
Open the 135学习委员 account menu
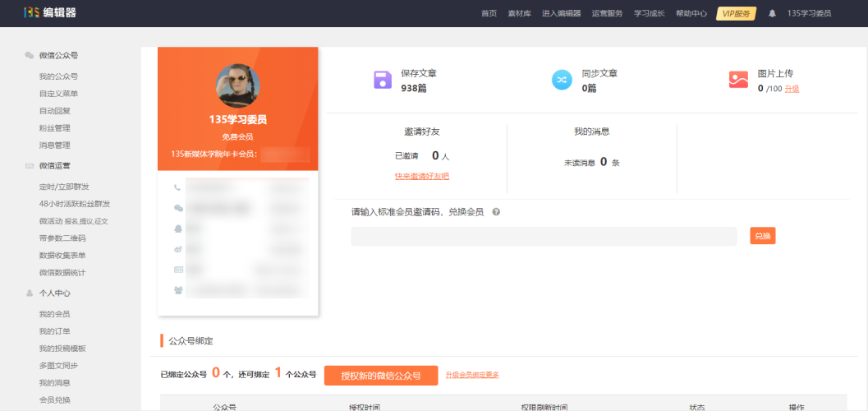click(x=810, y=13)
